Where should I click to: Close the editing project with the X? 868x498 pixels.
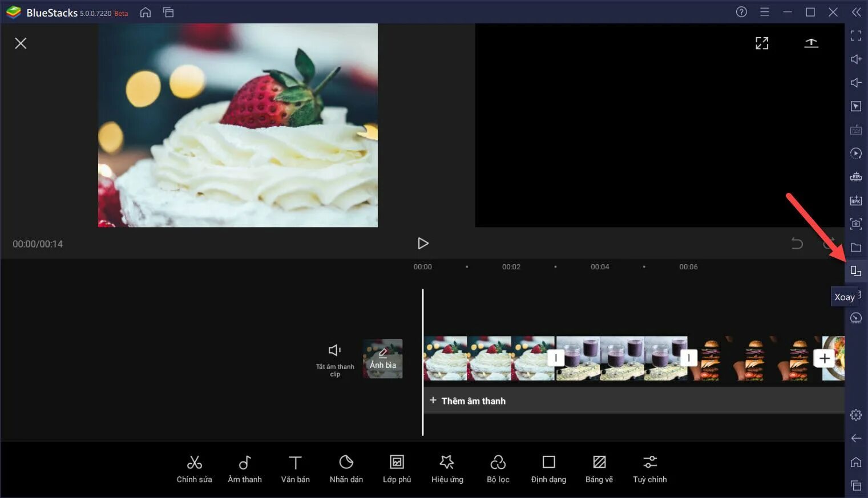[x=21, y=43]
